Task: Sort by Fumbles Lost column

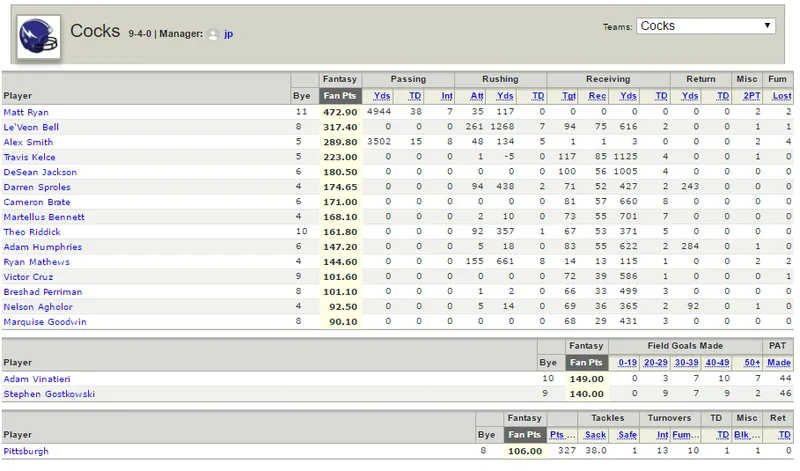Action: click(x=782, y=95)
